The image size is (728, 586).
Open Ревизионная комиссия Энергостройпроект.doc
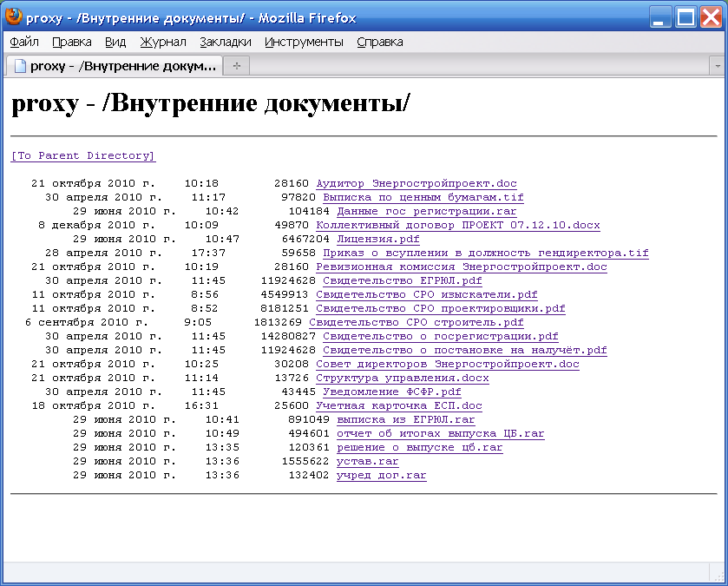(x=462, y=267)
